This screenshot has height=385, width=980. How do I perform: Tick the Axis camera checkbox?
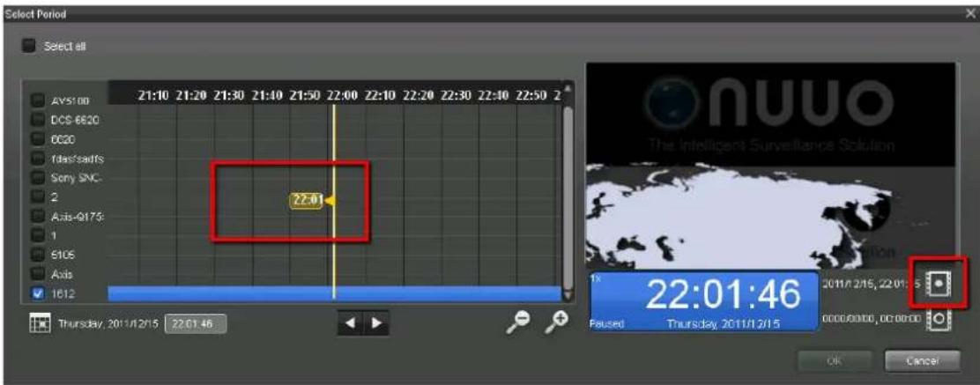pos(38,274)
